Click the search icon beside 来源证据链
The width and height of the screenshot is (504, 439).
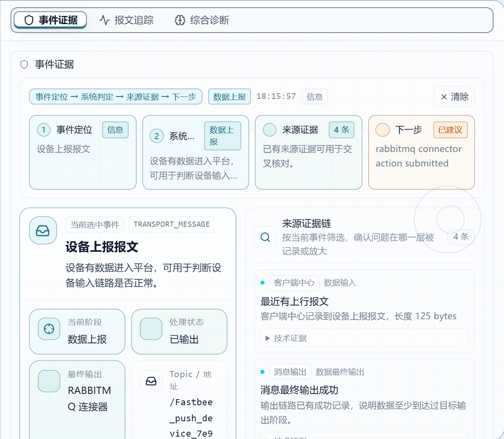(265, 237)
